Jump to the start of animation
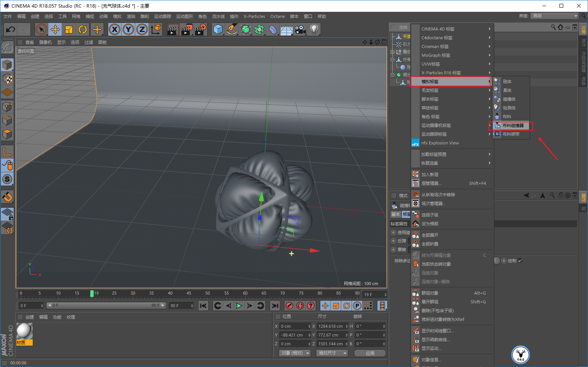588x367 pixels. (x=203, y=306)
